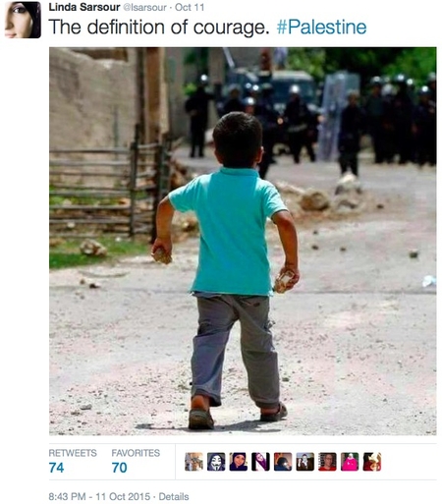442x504 pixels.
Task: Click the 8:43 PM - 11 Oct 2015 timestamp
Action: point(99,496)
